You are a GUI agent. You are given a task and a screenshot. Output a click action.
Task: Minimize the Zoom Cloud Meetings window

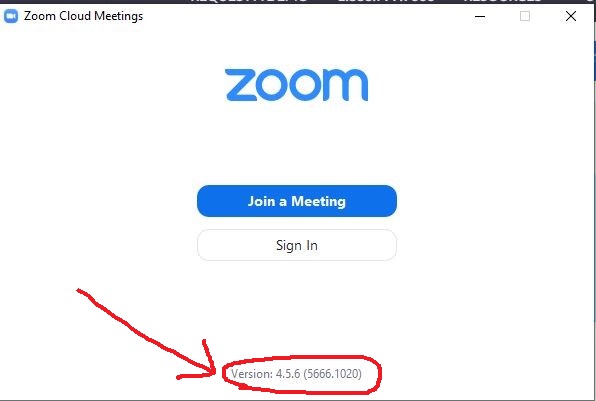pos(480,16)
